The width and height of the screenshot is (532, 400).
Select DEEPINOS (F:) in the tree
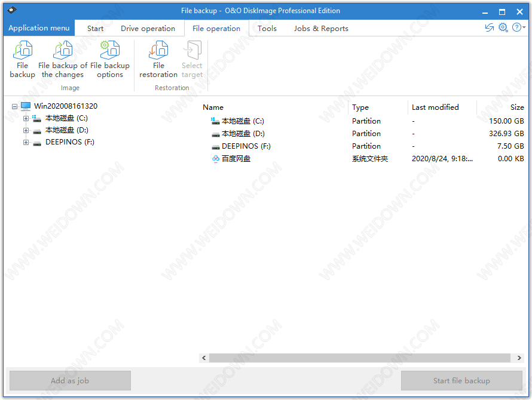(70, 142)
